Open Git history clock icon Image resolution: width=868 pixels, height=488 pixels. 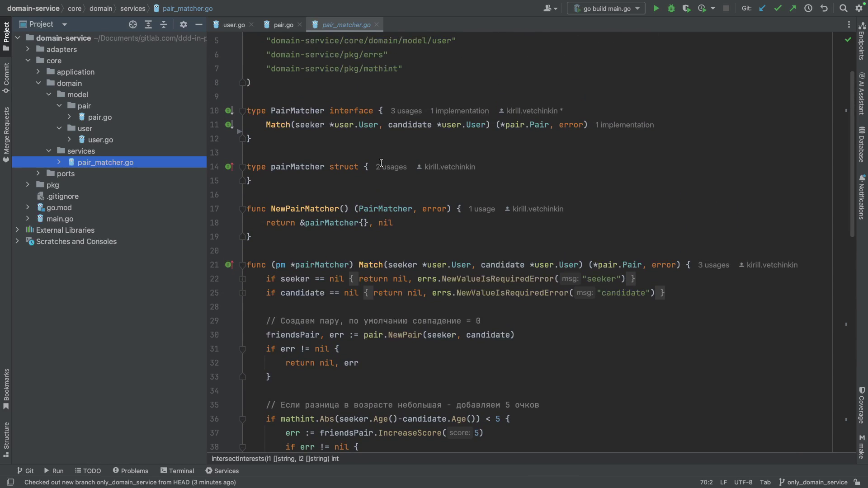tap(808, 9)
